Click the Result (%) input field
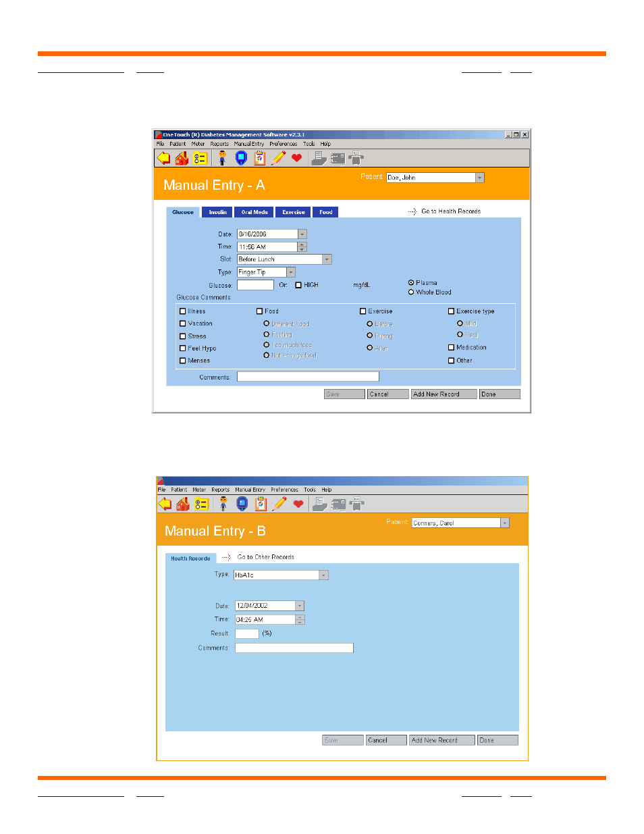Screen dimensions: 644x834 point(247,633)
